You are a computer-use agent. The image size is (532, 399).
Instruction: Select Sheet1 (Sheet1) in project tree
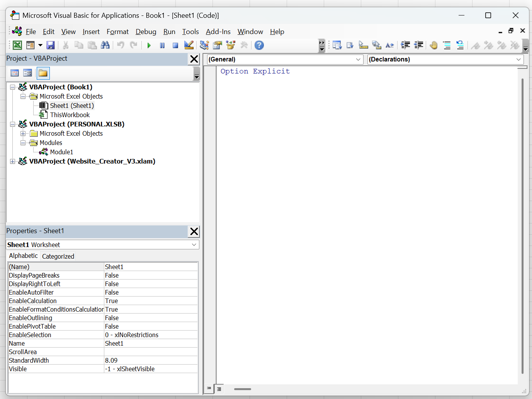point(72,106)
